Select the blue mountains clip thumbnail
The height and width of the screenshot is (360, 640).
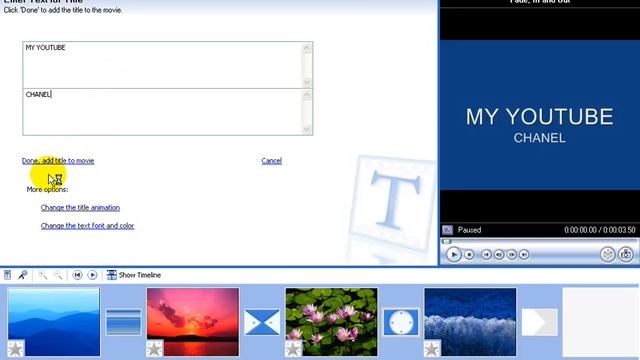(53, 322)
